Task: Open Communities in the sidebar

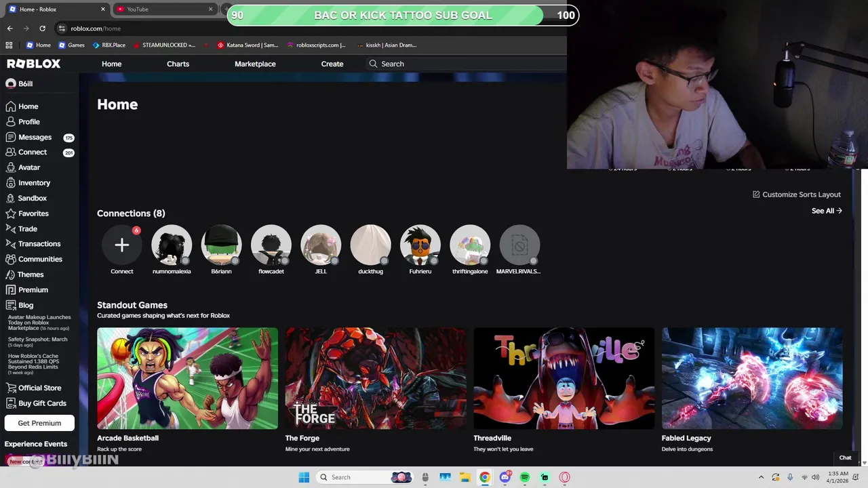Action: tap(33, 259)
